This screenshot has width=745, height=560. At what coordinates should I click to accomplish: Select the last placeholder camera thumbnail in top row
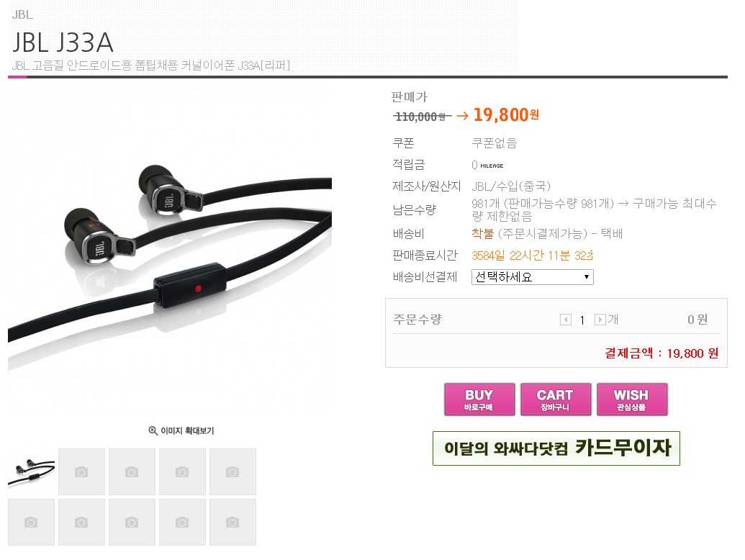[232, 471]
